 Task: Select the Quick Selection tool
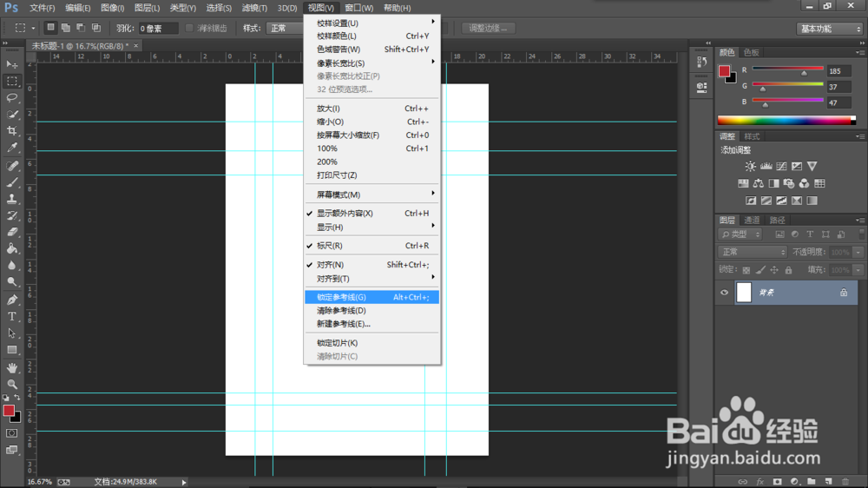coord(11,115)
